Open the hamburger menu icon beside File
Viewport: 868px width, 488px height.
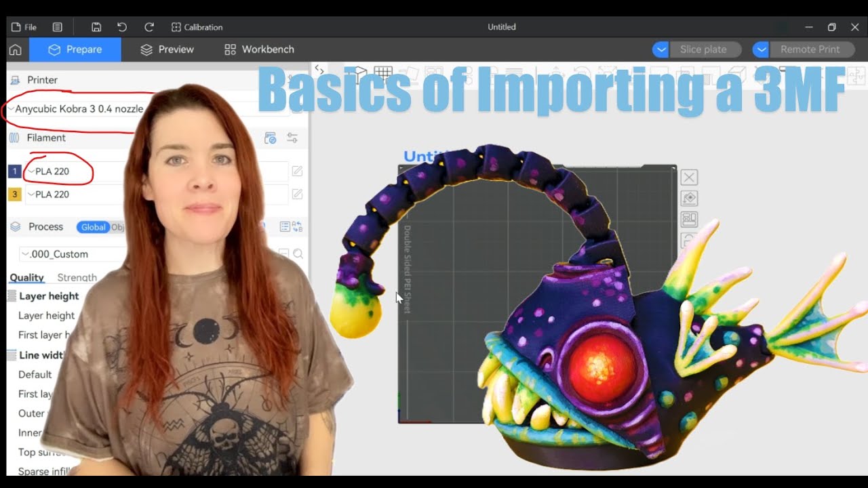58,27
